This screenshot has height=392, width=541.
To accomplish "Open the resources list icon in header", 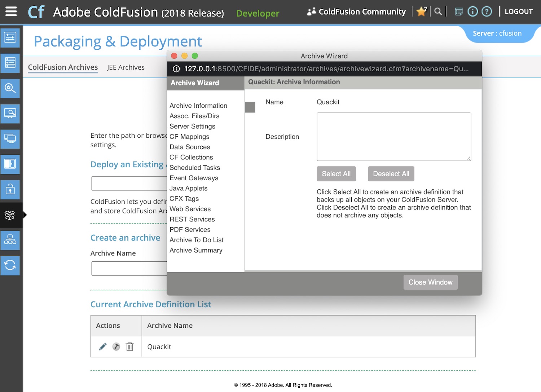I will (459, 12).
